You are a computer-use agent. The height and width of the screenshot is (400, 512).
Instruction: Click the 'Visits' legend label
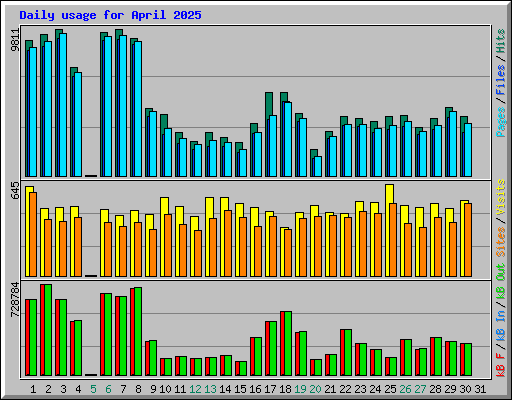tap(501, 197)
